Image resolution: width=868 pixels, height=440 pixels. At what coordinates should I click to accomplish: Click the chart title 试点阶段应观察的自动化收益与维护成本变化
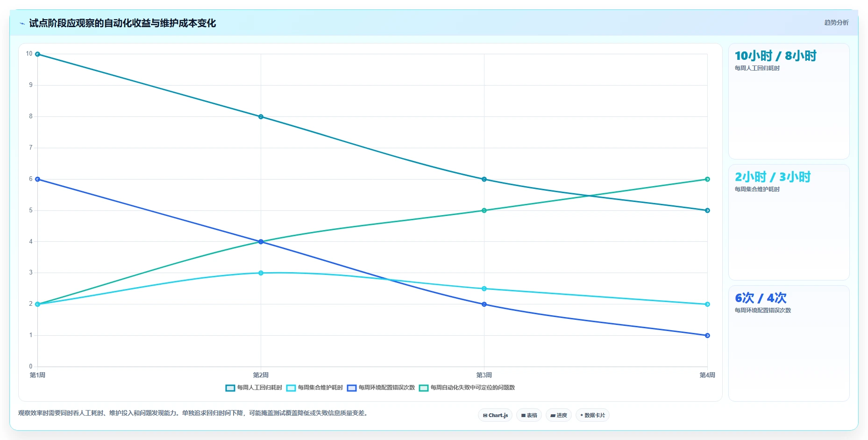(122, 23)
